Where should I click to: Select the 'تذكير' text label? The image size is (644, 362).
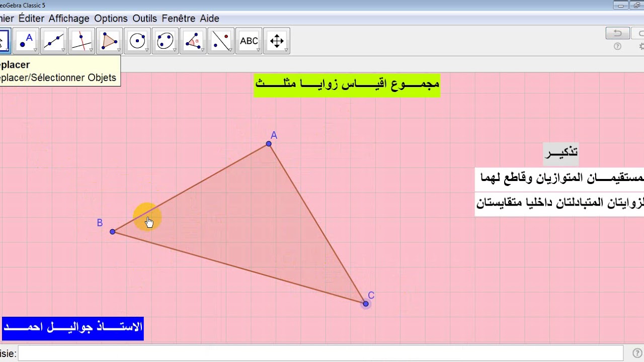561,153
